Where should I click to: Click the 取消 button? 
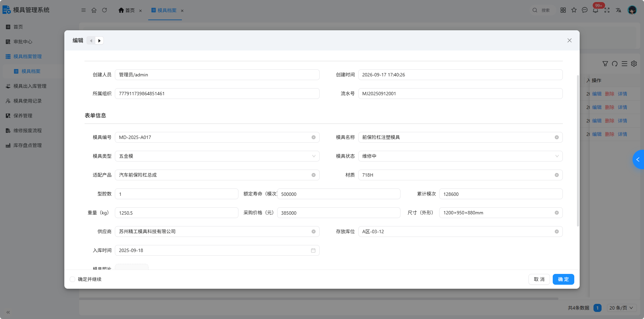(539, 279)
